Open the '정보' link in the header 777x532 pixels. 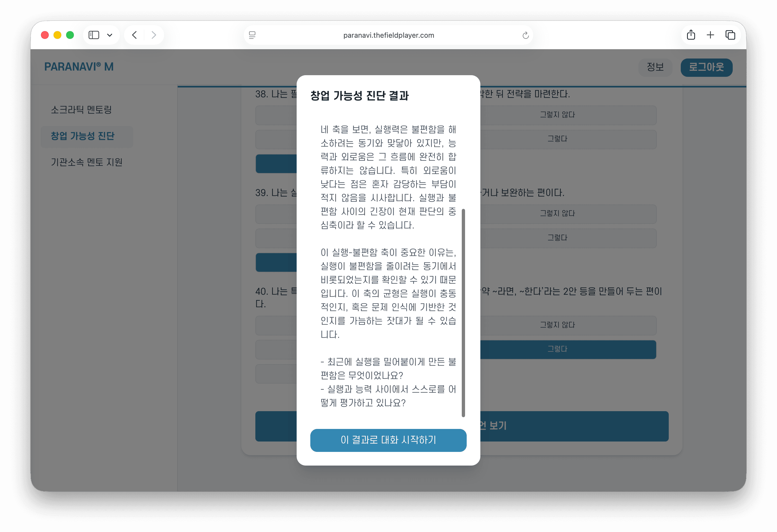pos(655,67)
